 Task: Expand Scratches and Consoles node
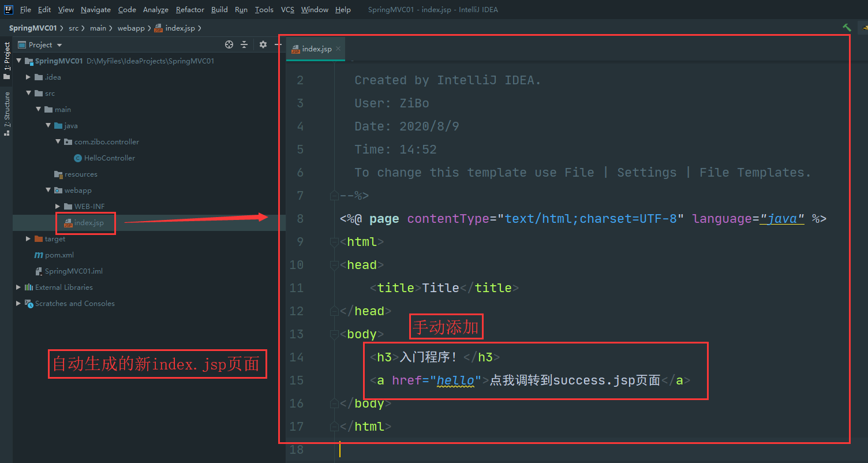pyautogui.click(x=18, y=303)
